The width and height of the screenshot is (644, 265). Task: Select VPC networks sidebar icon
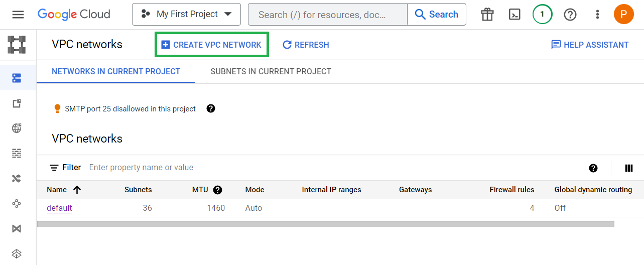17,78
